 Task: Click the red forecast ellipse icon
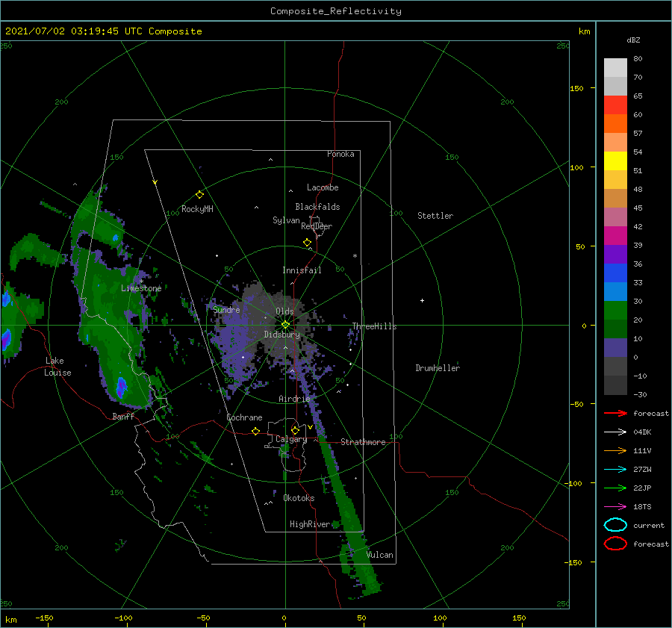click(x=615, y=544)
